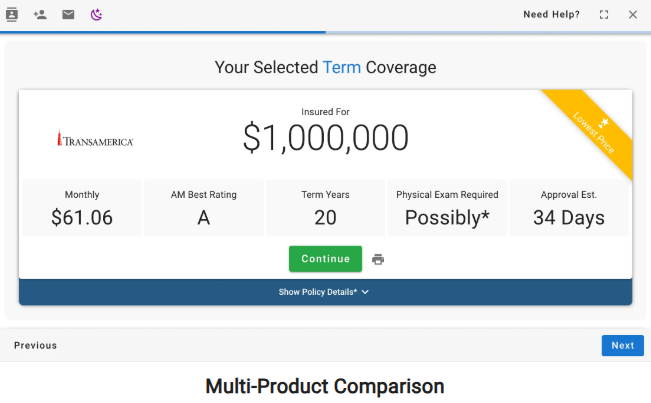Screen dimensions: 651x403
Task: Toggle the dark mode moon icon
Action: pos(96,15)
